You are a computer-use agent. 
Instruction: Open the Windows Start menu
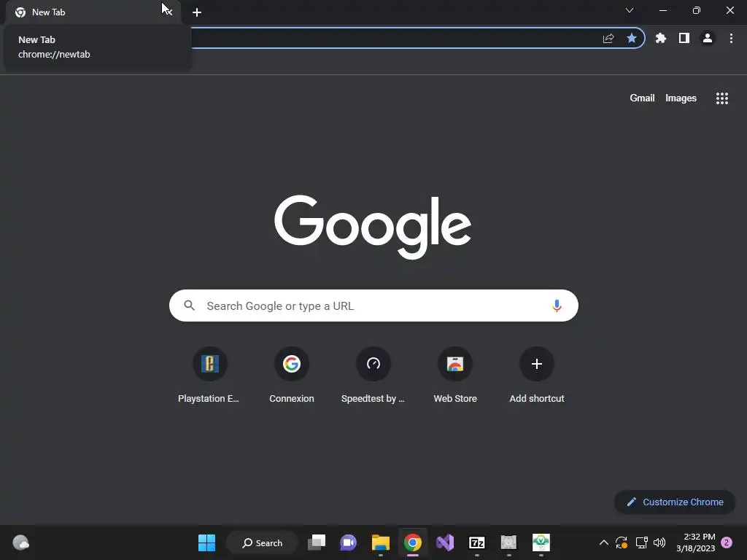206,542
